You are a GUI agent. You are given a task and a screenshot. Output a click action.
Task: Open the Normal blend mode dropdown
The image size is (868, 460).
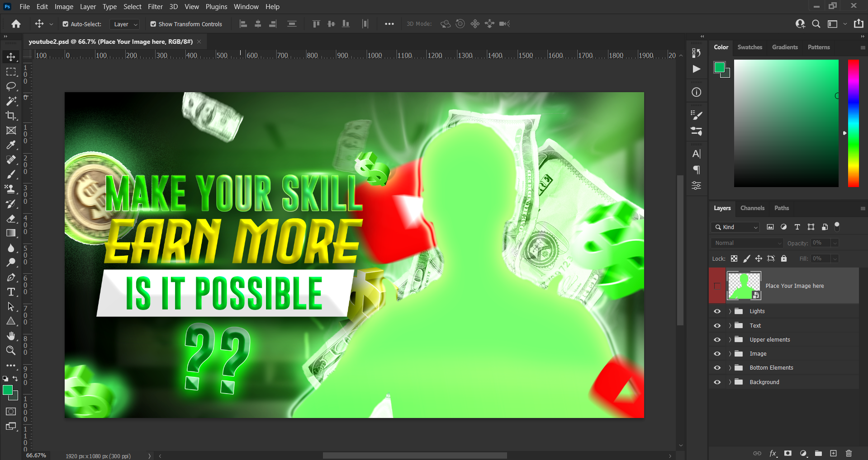click(x=746, y=243)
